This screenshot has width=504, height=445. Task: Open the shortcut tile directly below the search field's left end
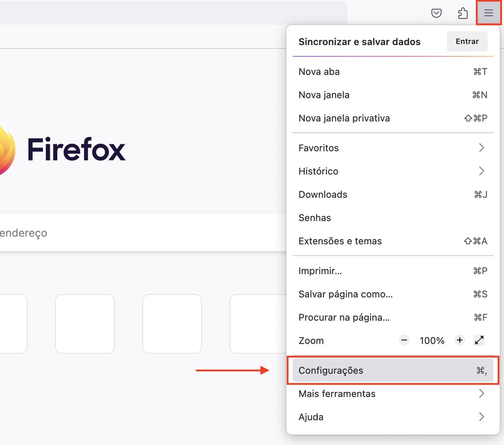14,324
